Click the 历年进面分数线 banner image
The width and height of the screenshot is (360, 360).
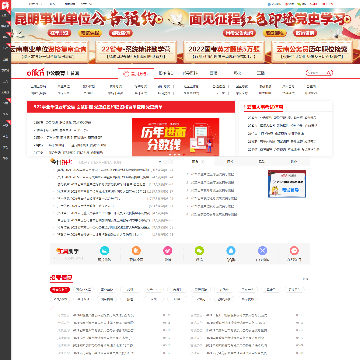[175, 137]
